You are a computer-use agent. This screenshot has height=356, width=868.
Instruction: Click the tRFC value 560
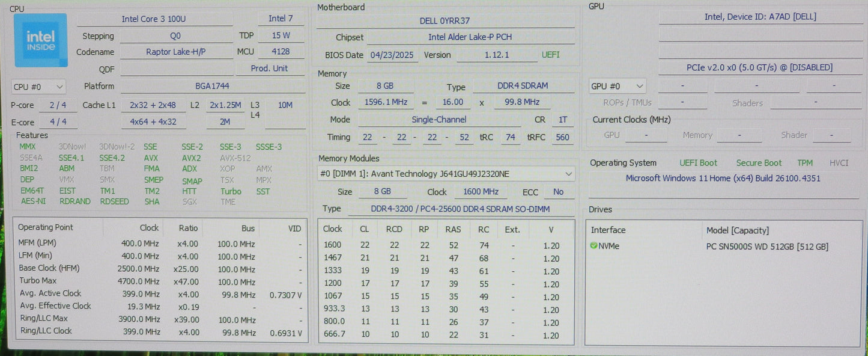563,138
